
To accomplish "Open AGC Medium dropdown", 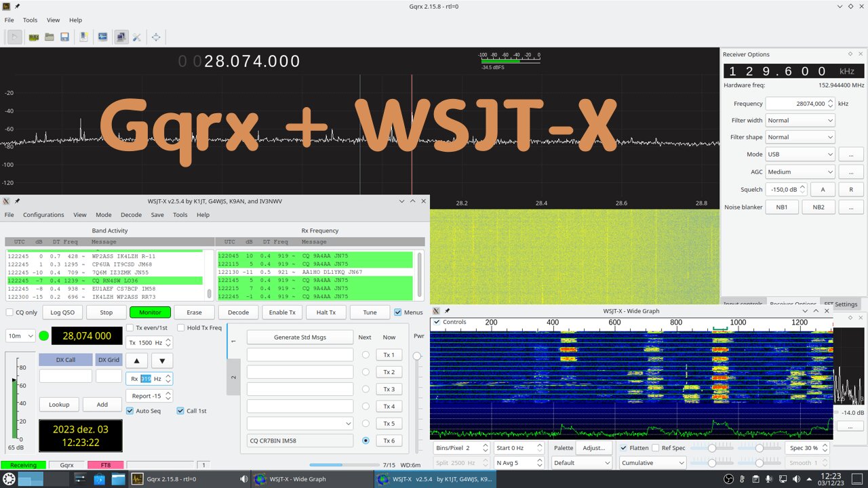I will pyautogui.click(x=800, y=171).
